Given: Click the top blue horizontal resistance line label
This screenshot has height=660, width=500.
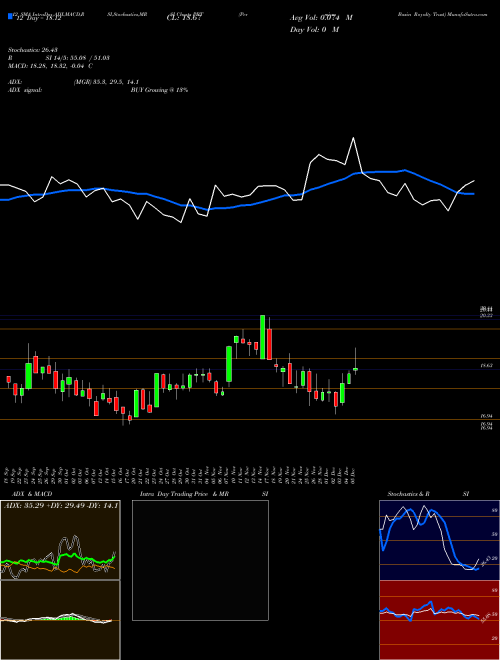Looking at the screenshot, I should click(487, 309).
